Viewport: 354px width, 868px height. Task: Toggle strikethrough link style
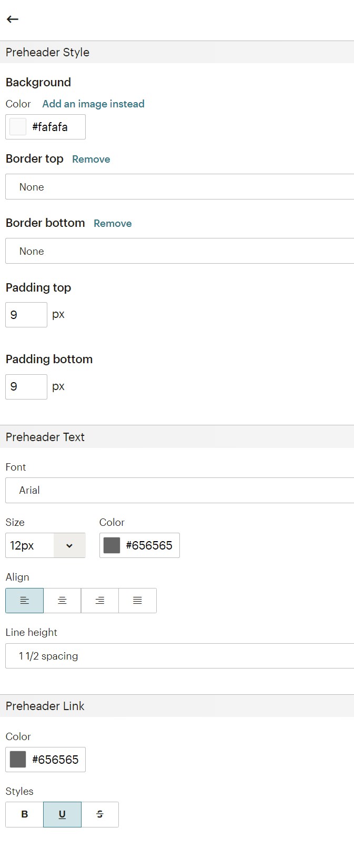point(100,814)
